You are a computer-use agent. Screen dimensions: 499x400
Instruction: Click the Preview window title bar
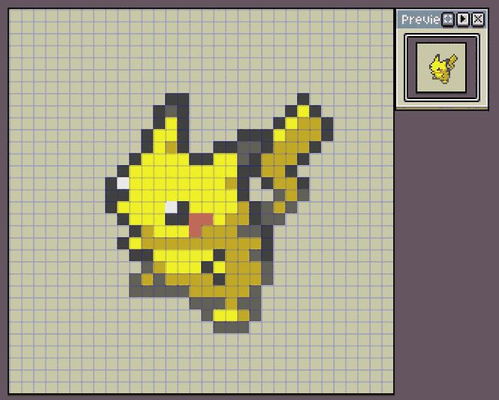420,19
